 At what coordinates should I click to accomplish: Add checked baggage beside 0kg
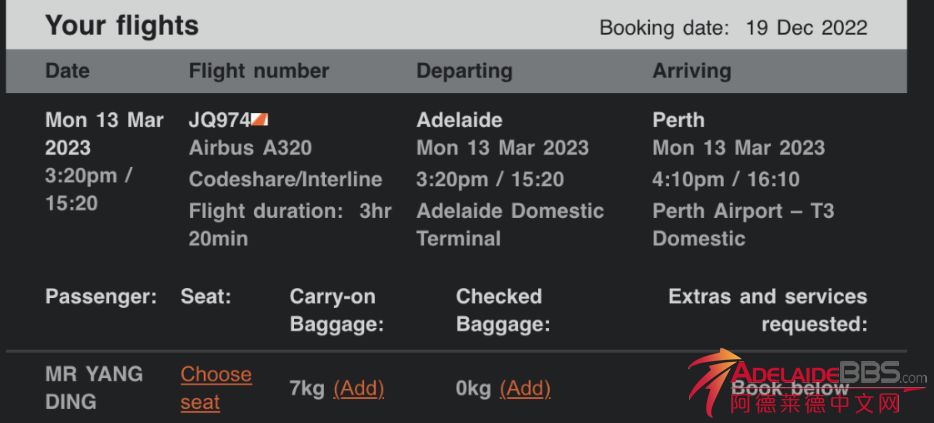coord(525,388)
